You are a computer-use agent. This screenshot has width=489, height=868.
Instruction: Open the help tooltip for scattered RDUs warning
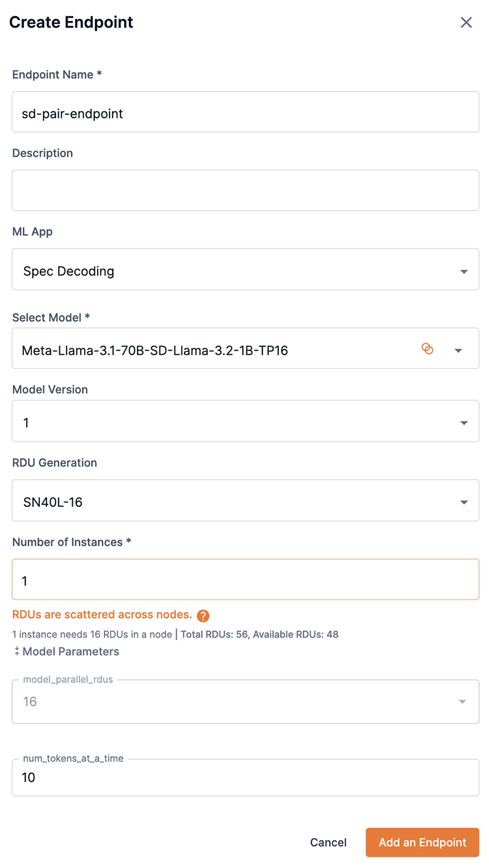tap(204, 616)
